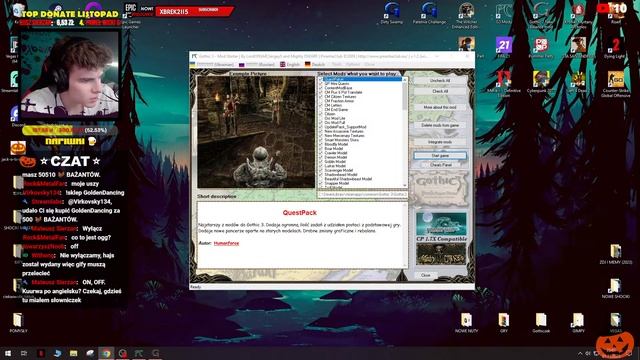Open the Gothiczek desktop folder

[x=541, y=323]
